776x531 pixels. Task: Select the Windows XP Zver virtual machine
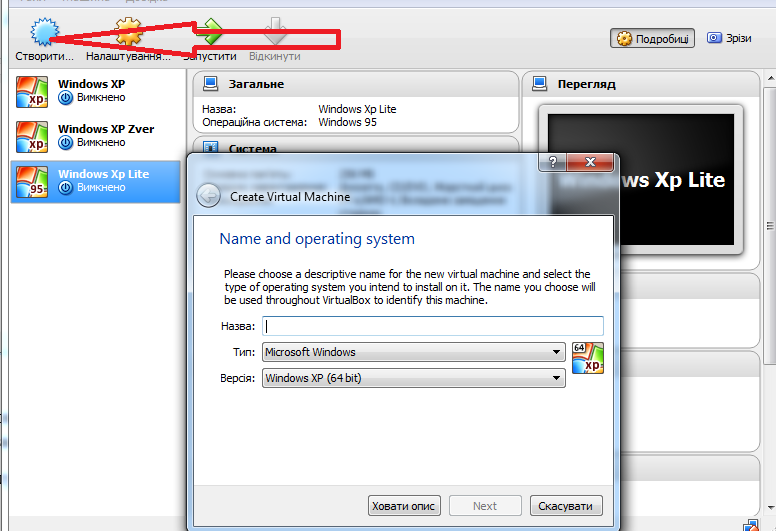96,137
